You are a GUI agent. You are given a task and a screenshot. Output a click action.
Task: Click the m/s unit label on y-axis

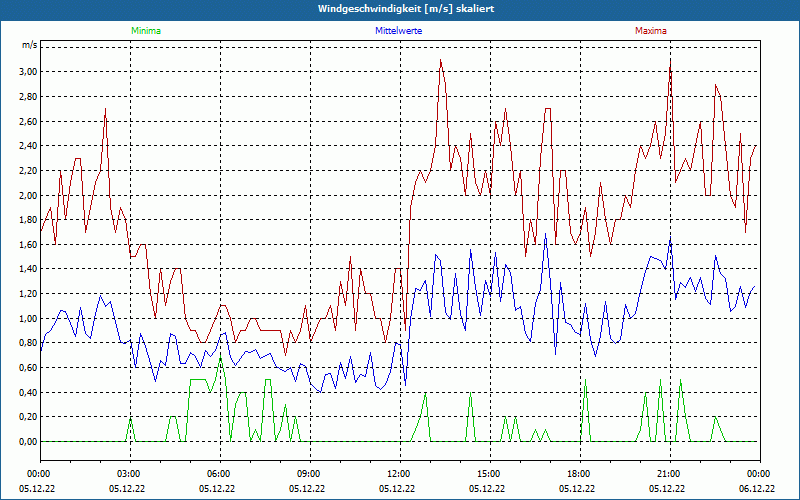tap(29, 45)
